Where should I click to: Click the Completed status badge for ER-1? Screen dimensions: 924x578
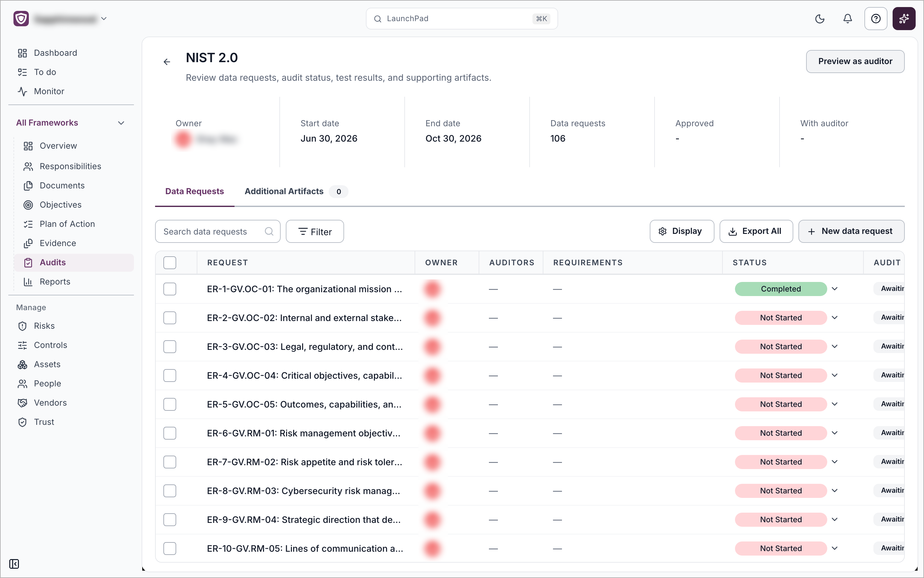point(781,289)
